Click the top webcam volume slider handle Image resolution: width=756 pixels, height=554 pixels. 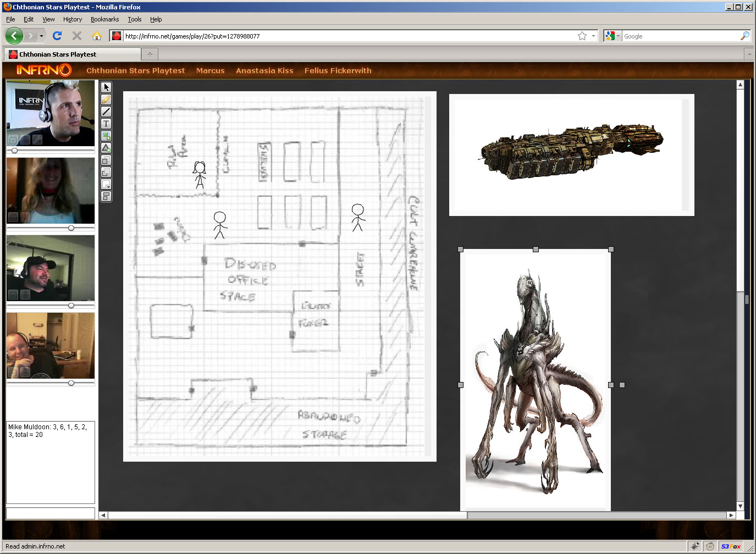tap(15, 151)
